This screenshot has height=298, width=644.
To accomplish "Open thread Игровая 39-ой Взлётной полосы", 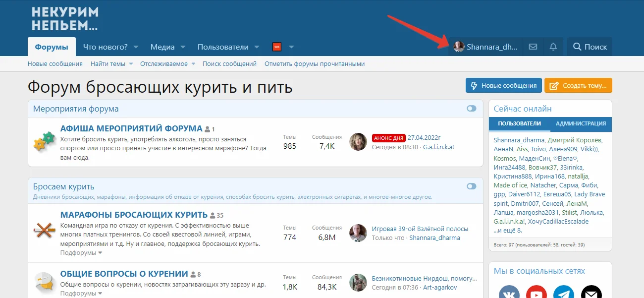I will pos(420,229).
